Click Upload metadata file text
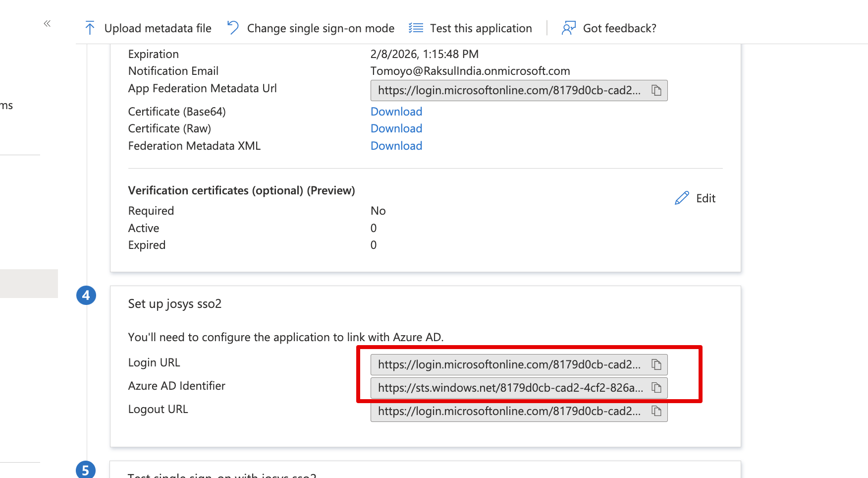Viewport: 868px width, 478px height. click(158, 28)
